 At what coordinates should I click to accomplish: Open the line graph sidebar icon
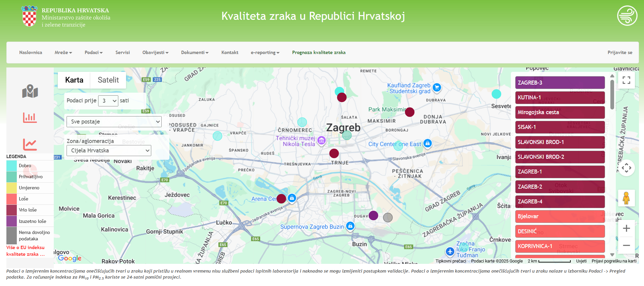(x=30, y=144)
